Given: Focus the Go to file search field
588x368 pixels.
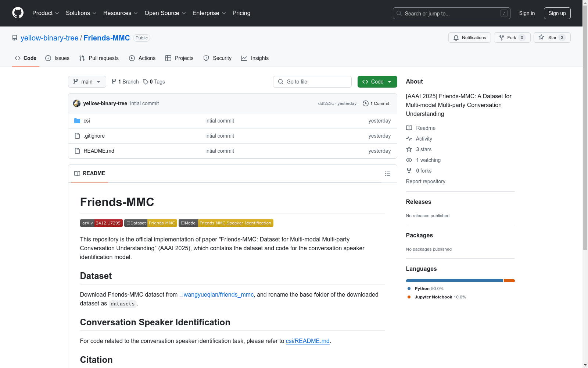Looking at the screenshot, I should pos(312,82).
